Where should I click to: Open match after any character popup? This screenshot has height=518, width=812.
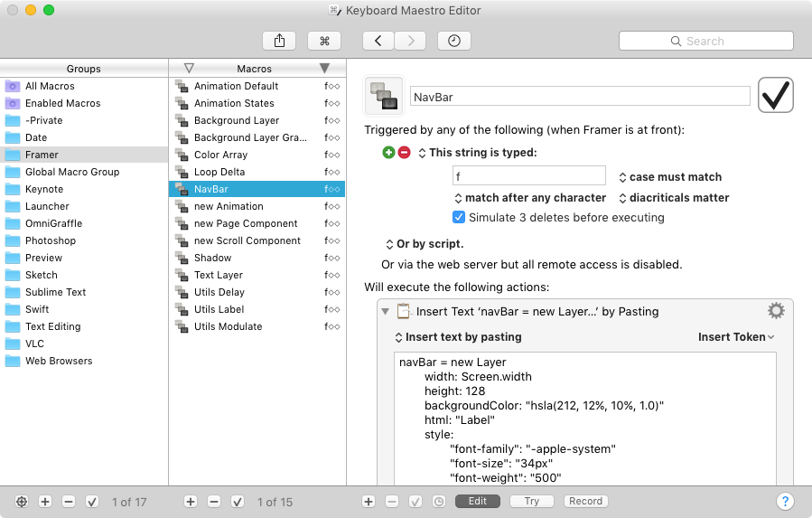click(x=530, y=198)
